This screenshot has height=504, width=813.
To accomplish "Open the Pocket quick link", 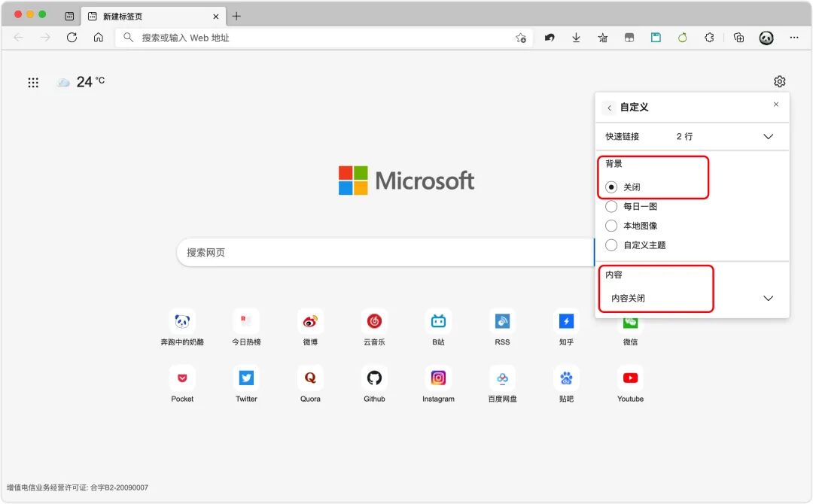I will point(182,384).
